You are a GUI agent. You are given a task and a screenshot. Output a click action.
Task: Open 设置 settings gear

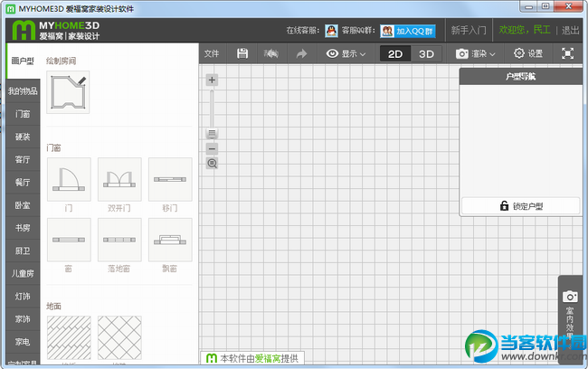(528, 53)
